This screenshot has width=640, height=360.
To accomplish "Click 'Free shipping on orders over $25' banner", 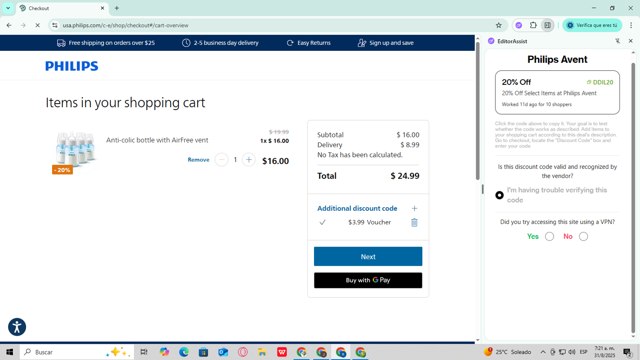I will pos(106,43).
